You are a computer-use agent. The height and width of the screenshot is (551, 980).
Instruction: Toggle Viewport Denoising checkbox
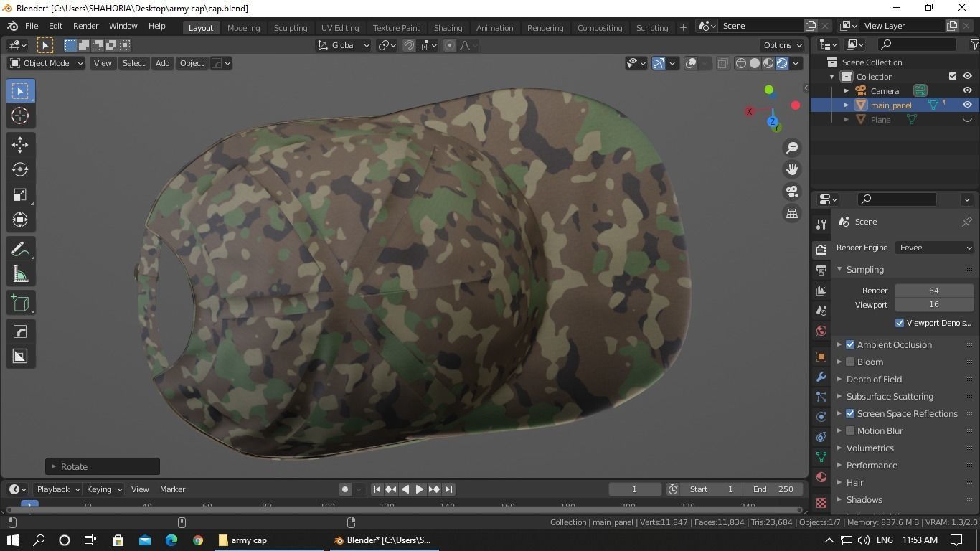click(x=900, y=323)
